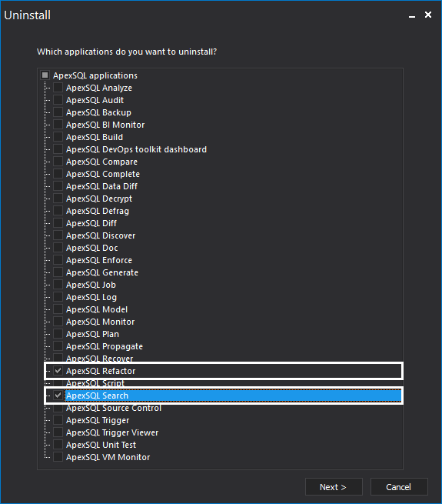Highlight the ApexSQL Propagate item
The height and width of the screenshot is (504, 442).
click(105, 346)
